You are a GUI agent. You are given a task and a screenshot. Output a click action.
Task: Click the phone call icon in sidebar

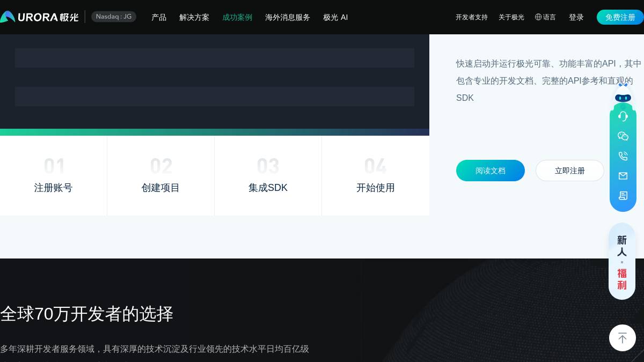623,156
